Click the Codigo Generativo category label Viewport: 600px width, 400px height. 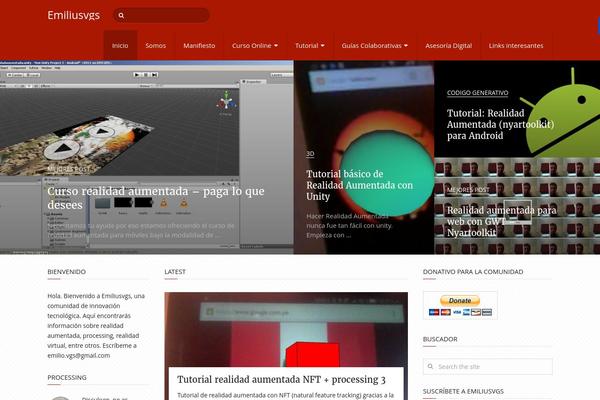478,93
